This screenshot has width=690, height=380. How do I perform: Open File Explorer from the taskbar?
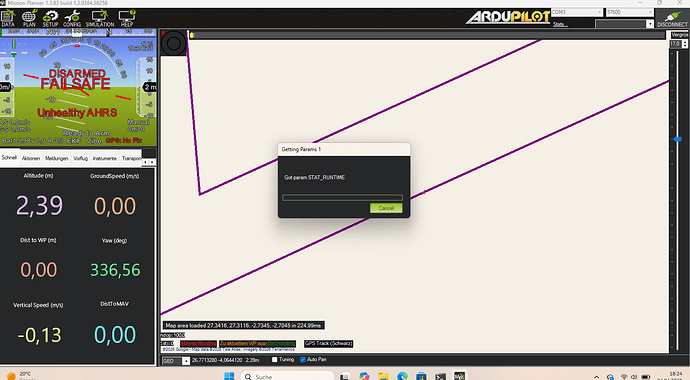pyautogui.click(x=383, y=376)
